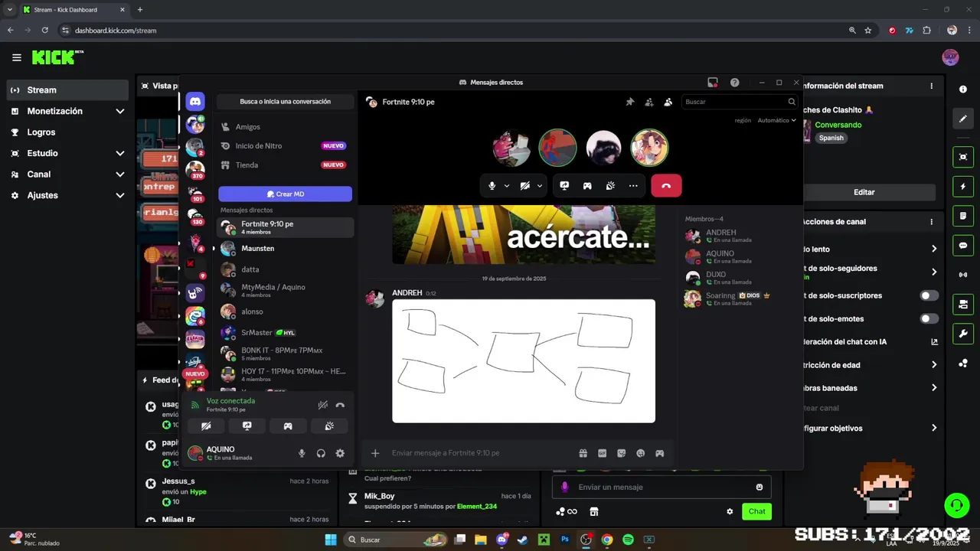
Task: Open Tienda in Discord sidebar
Action: (286, 165)
